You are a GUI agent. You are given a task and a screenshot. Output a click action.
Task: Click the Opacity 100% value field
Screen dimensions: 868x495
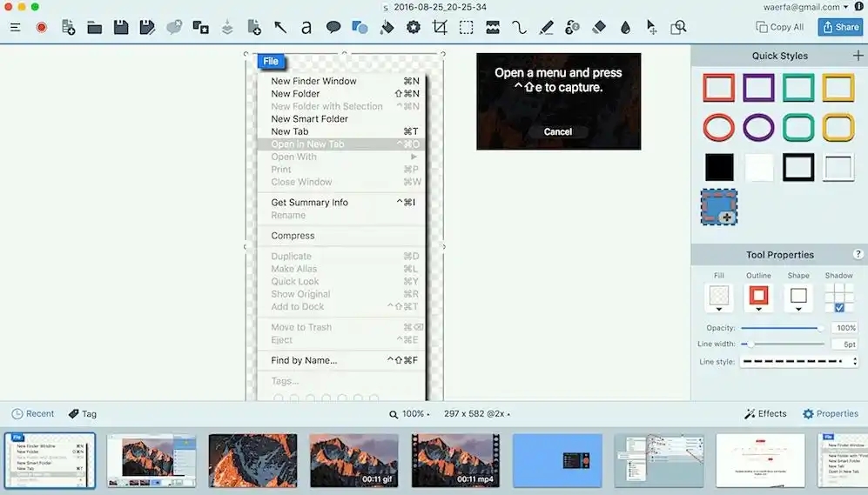pyautogui.click(x=844, y=328)
